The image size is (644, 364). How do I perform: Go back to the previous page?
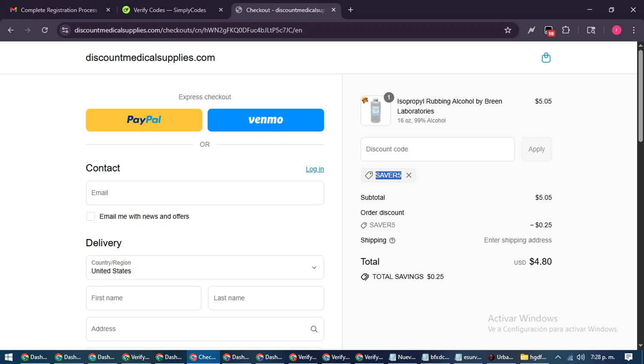click(11, 30)
